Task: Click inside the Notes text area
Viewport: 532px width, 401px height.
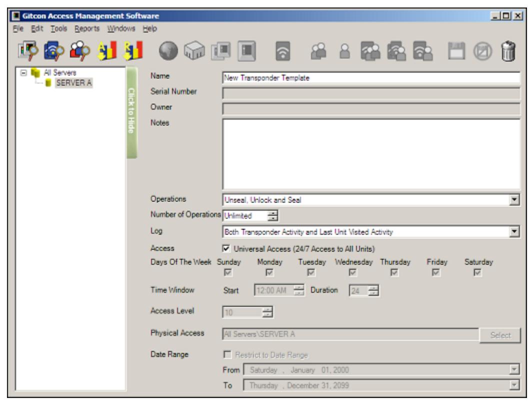Action: (371, 154)
